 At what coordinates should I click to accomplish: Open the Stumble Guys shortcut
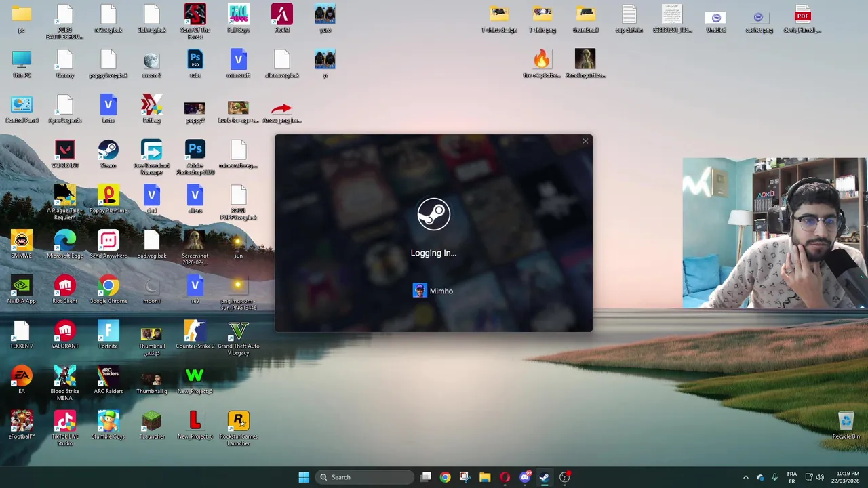108,425
